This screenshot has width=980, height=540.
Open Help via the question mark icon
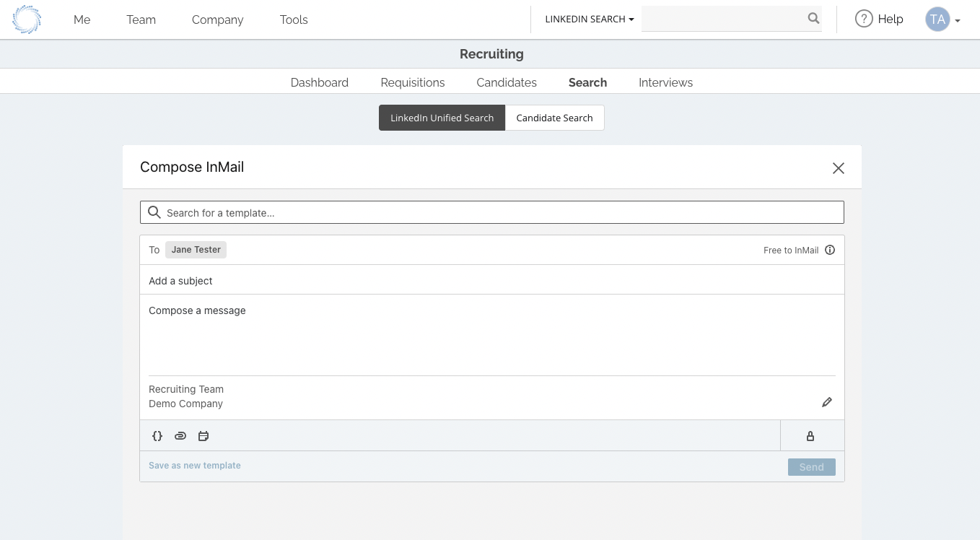864,19
